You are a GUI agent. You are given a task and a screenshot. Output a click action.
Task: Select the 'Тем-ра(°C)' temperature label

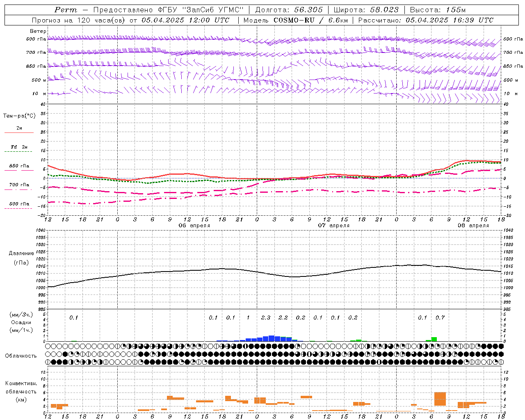pyautogui.click(x=20, y=116)
